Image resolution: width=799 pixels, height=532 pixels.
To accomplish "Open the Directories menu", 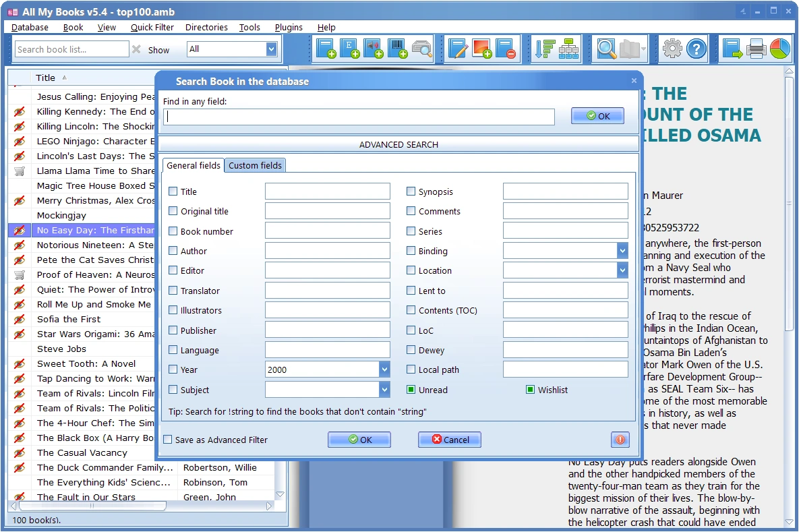I will (206, 27).
